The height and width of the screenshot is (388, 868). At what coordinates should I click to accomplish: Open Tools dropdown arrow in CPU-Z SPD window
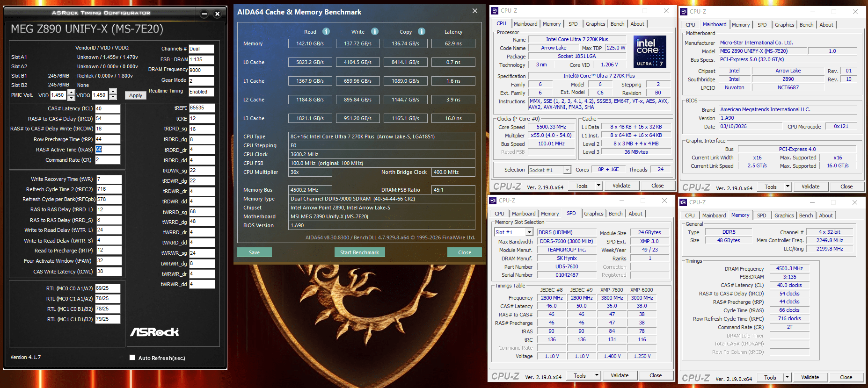(x=597, y=375)
